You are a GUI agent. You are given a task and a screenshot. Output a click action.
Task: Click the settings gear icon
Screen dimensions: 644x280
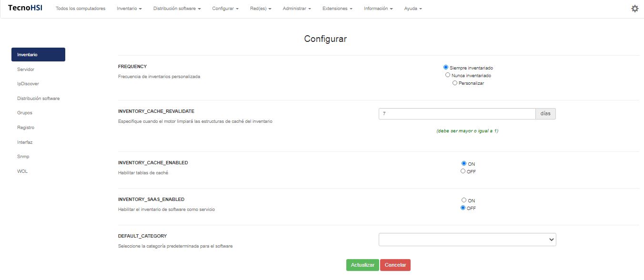[634, 9]
